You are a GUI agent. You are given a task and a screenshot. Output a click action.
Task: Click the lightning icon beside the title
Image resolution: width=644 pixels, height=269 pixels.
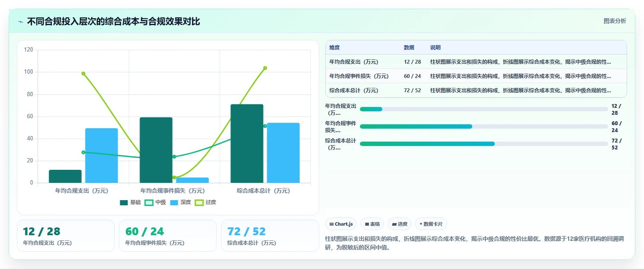(21, 22)
